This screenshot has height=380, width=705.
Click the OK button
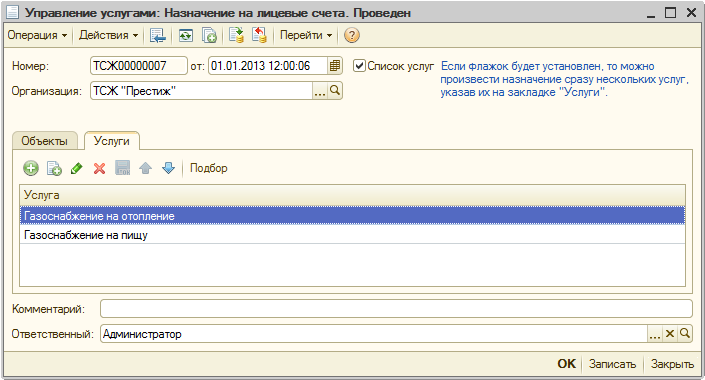[x=567, y=364]
